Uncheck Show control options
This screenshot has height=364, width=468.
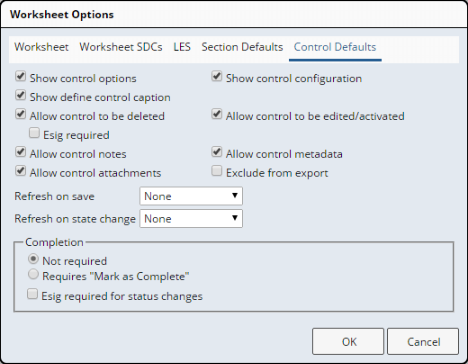point(20,76)
